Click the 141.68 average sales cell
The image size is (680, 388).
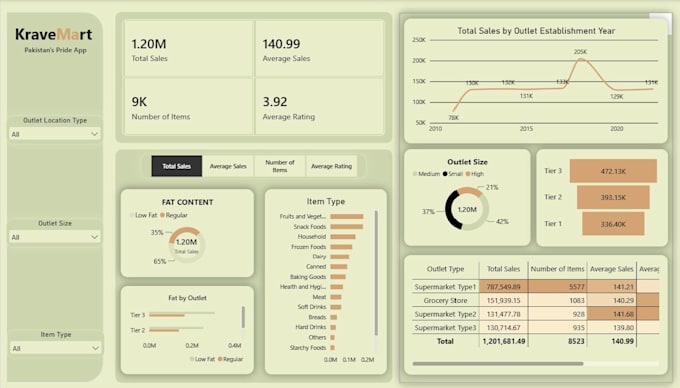point(611,314)
